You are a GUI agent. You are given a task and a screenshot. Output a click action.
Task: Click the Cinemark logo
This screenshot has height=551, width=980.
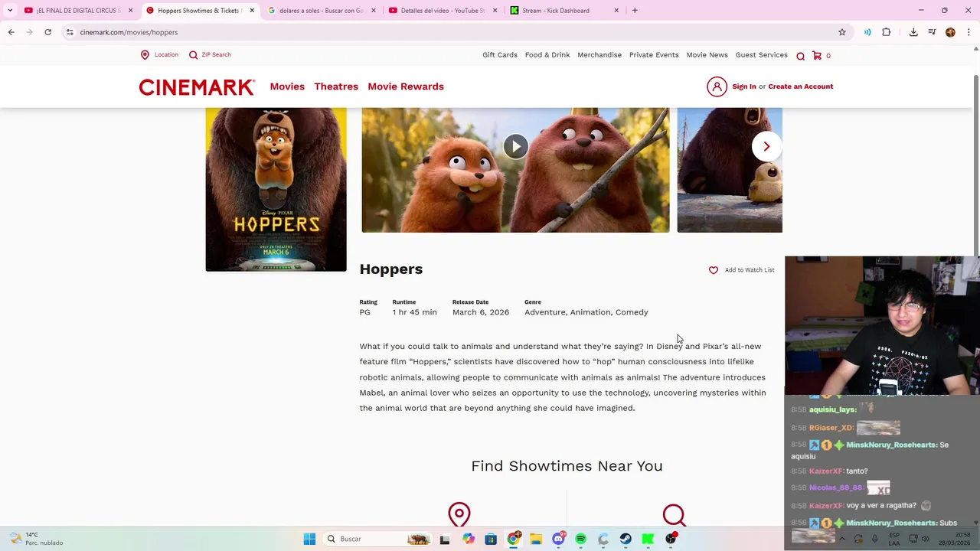click(197, 87)
